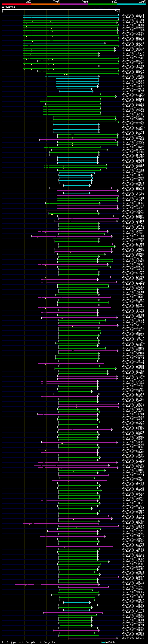
Task: Select the UniRef100_Q6Z3L4 label
Action: coord(133,165)
